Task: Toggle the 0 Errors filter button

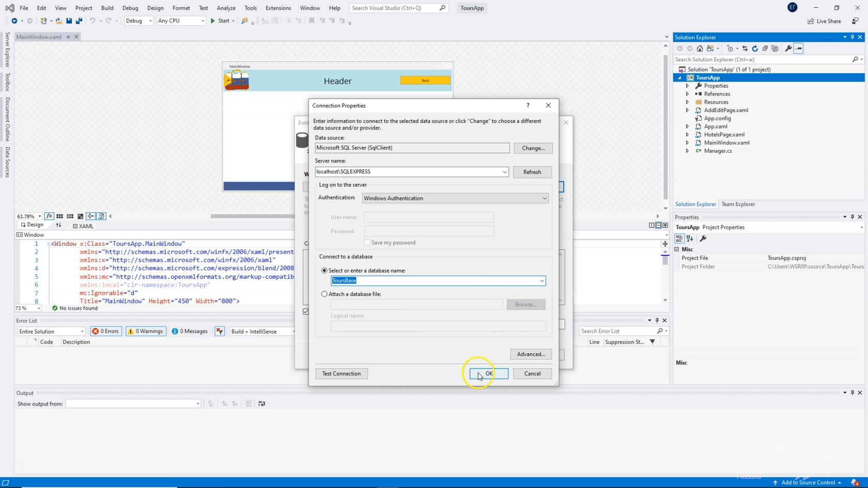Action: [106, 332]
